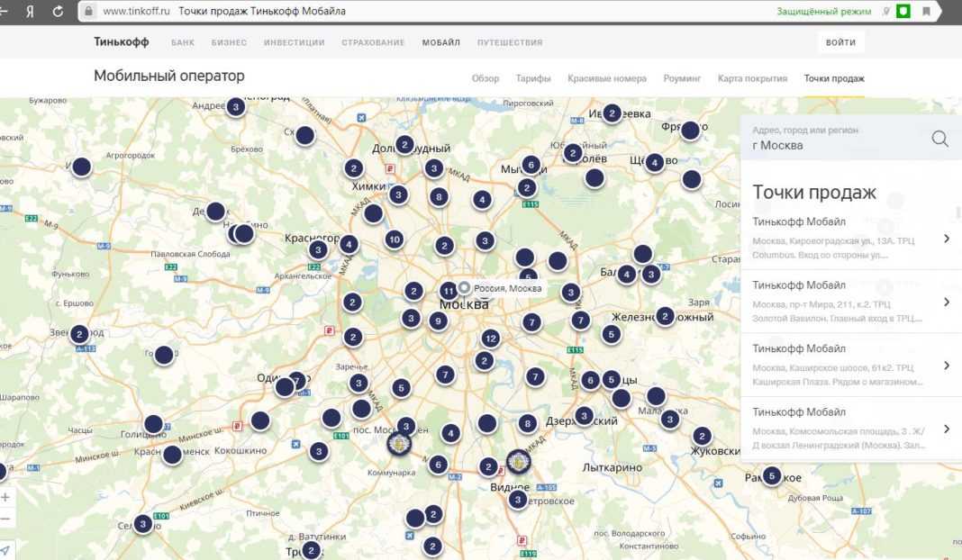Click the Yandex "Я" browser icon

pos(30,11)
